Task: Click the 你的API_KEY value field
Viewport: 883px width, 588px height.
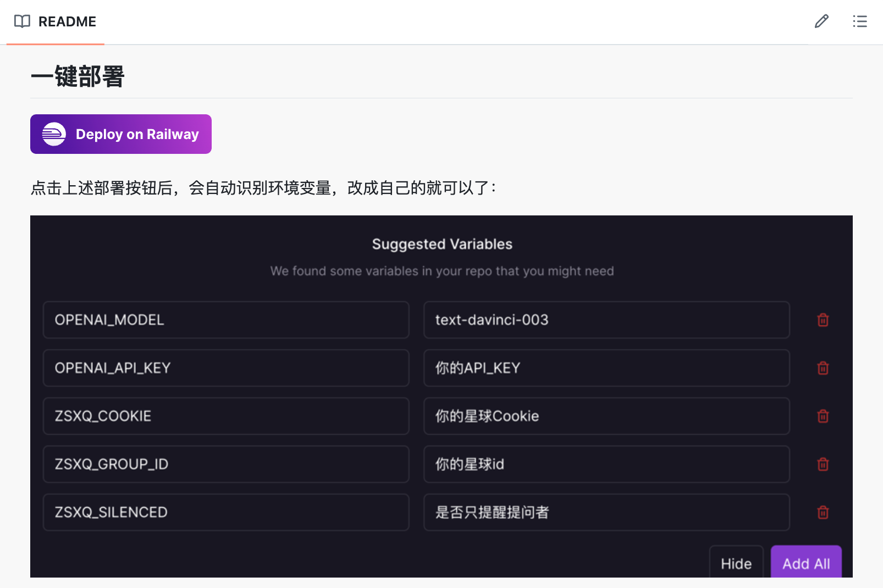Action: click(606, 368)
